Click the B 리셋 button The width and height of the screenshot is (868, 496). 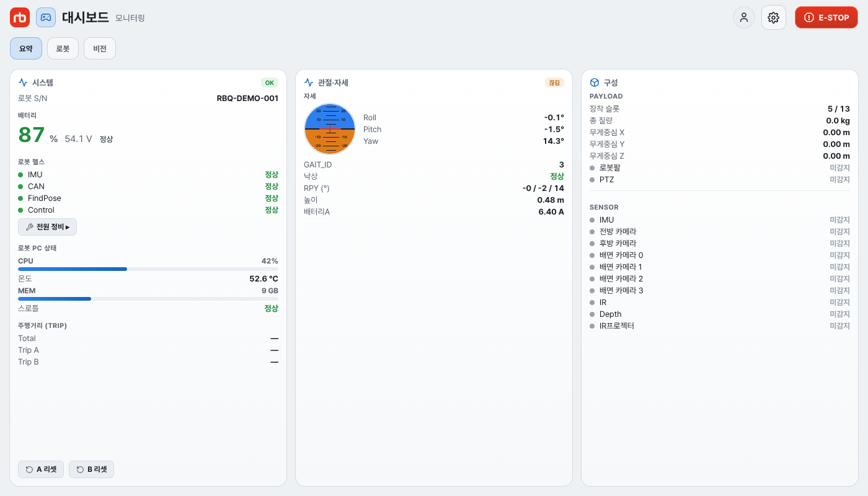tap(91, 469)
